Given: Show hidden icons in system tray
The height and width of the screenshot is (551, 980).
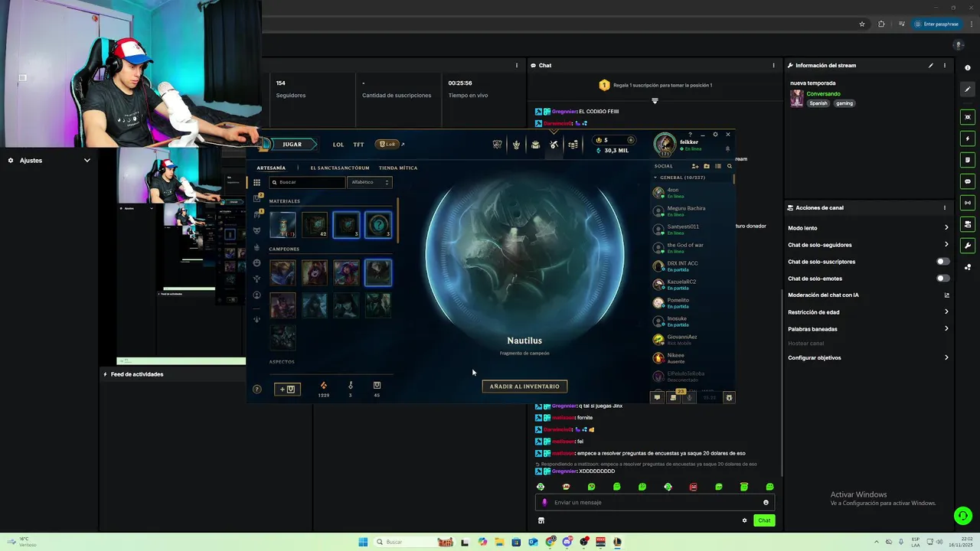Looking at the screenshot, I should (876, 542).
